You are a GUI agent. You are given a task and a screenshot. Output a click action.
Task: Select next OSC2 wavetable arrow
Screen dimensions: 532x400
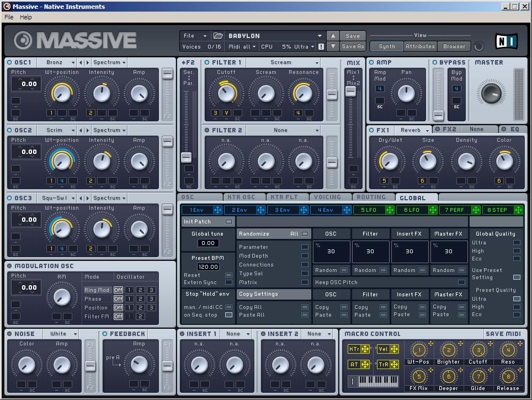point(88,130)
